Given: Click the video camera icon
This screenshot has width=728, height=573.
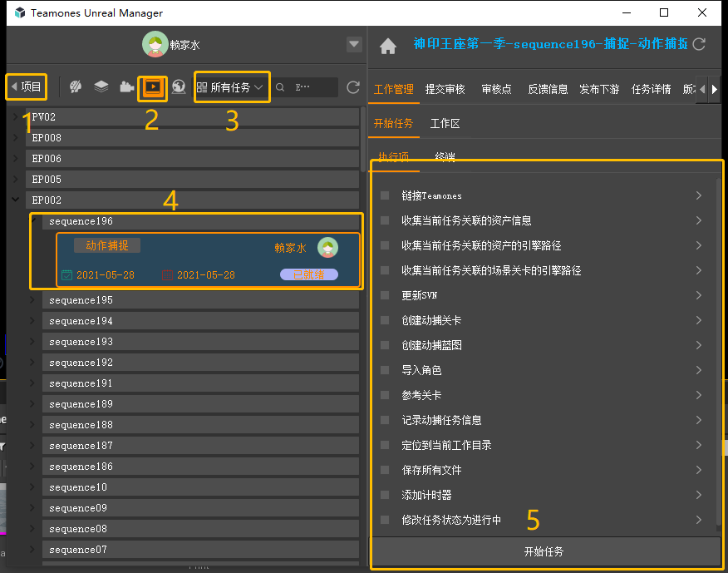Looking at the screenshot, I should click(x=126, y=86).
